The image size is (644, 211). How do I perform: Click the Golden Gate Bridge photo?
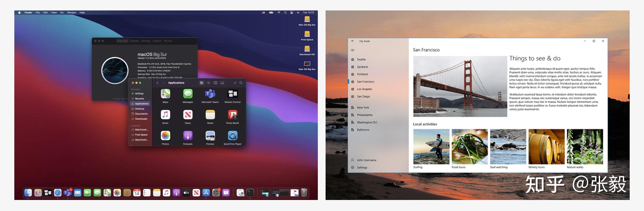click(x=460, y=86)
